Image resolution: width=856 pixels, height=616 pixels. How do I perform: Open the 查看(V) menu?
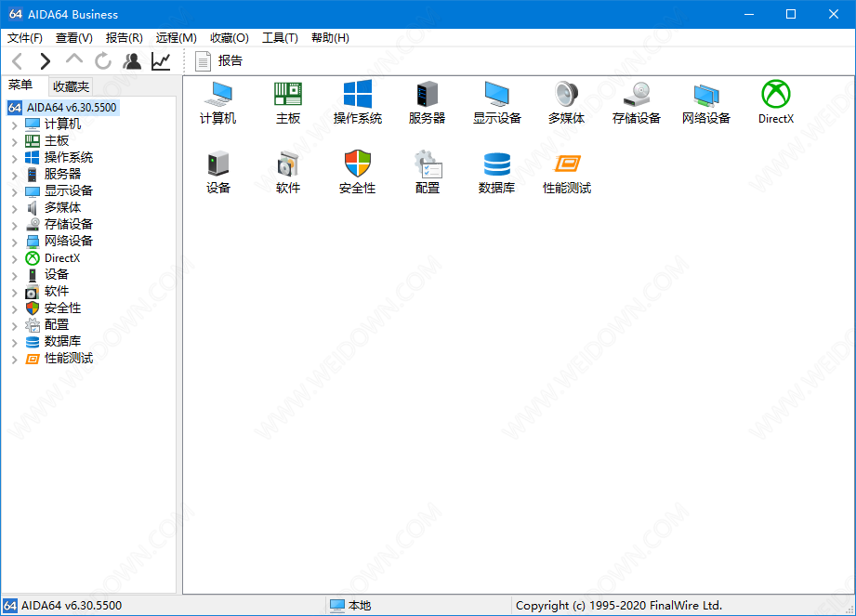tap(74, 38)
